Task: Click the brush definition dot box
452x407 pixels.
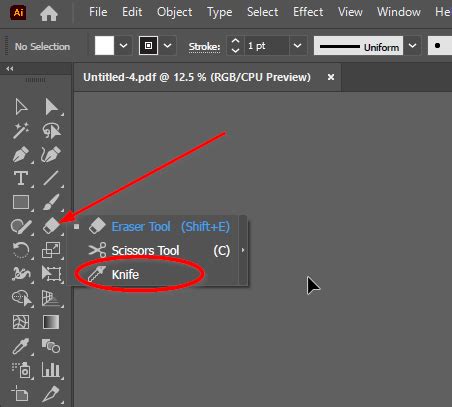Action: tap(440, 46)
